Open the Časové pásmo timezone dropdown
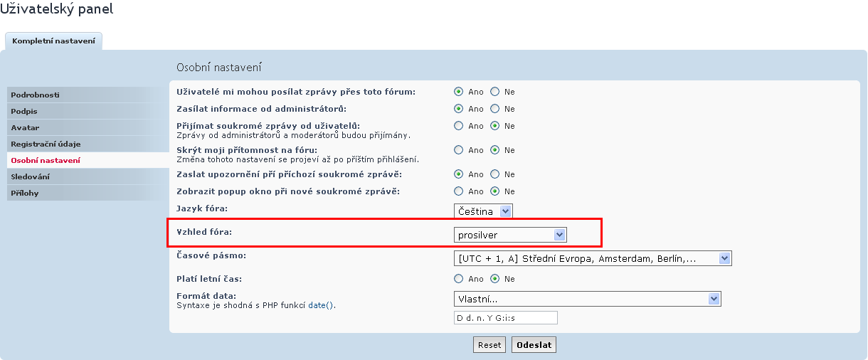This screenshot has height=360, width=868. click(593, 258)
